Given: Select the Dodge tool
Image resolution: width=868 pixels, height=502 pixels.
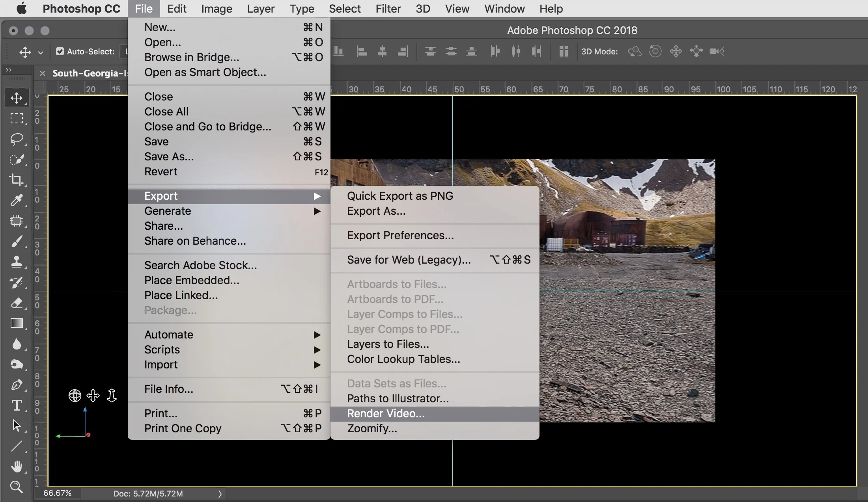Looking at the screenshot, I should coord(17,364).
